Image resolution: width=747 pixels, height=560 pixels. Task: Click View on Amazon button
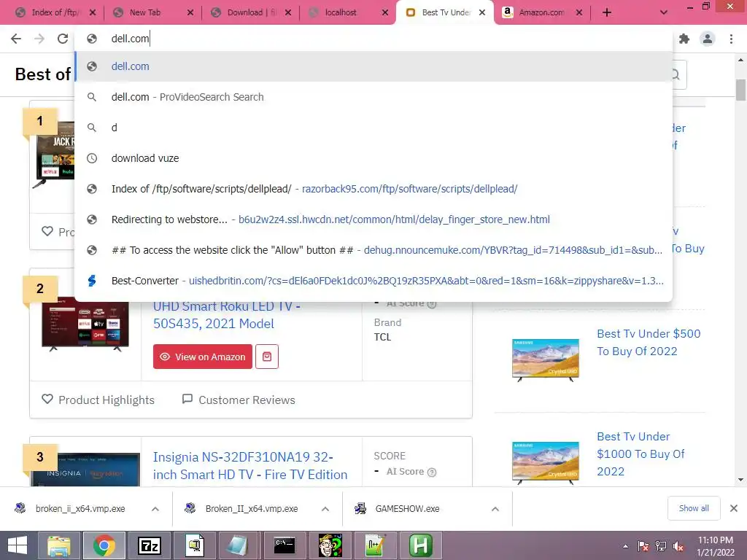(203, 357)
